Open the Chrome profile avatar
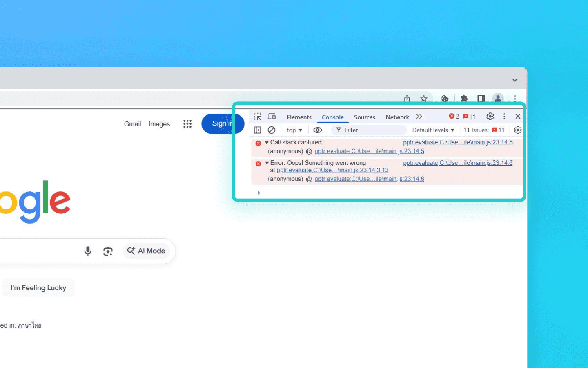588x368 pixels. point(498,99)
